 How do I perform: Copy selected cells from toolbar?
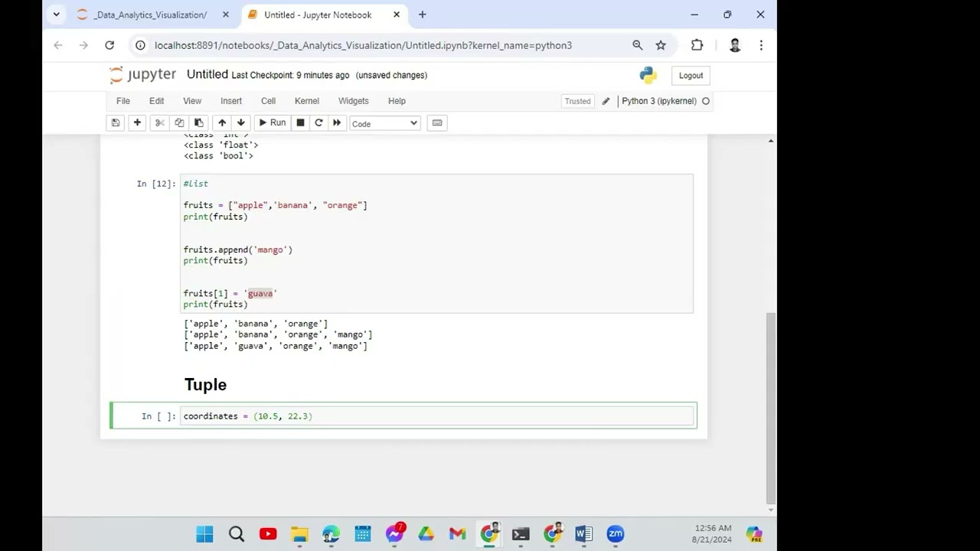[179, 122]
